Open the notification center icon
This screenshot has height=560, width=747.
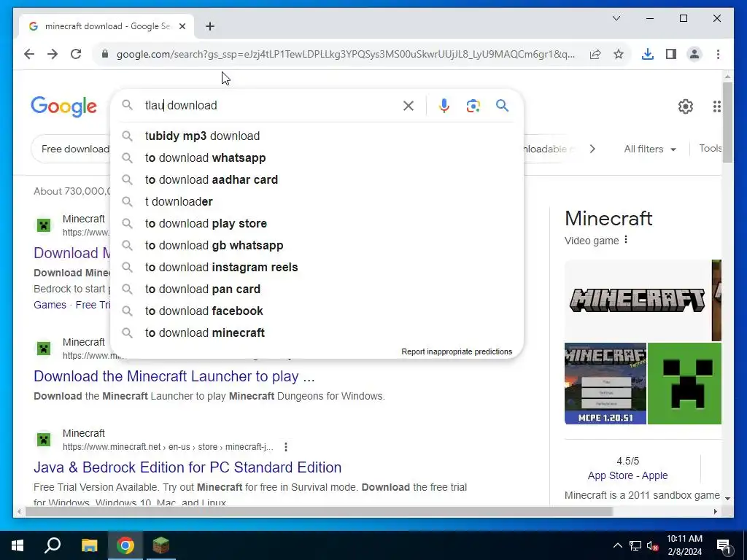(724, 545)
